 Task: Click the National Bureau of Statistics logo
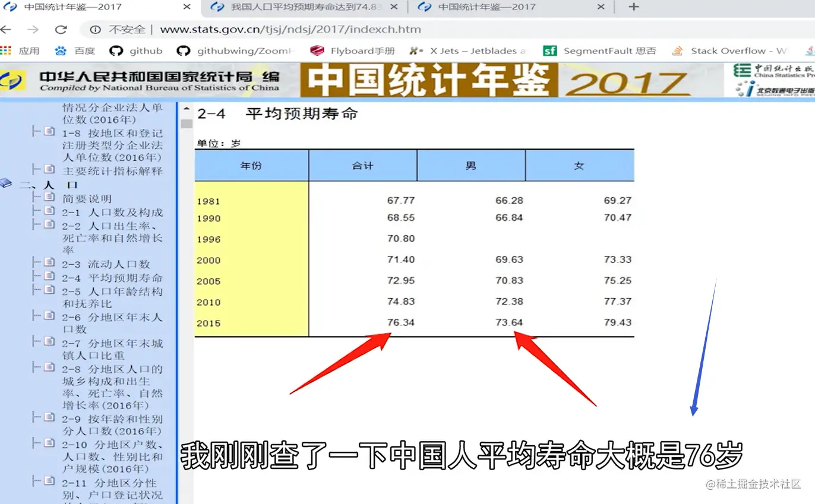coord(13,80)
